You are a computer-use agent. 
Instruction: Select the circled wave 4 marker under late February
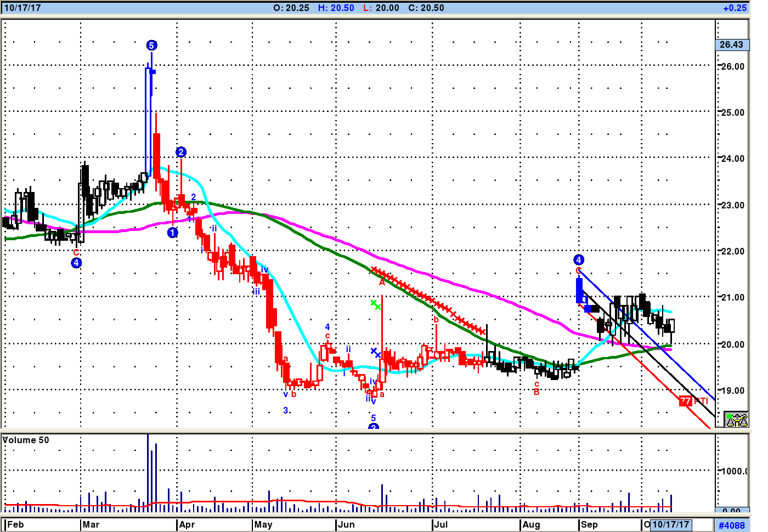[76, 263]
